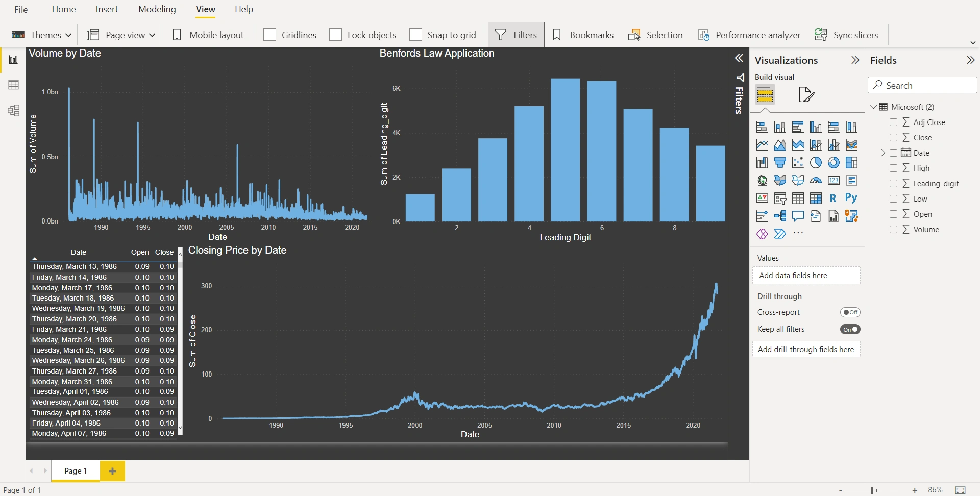The image size is (980, 496).
Task: Click the Performance analyzer button
Action: pos(749,35)
